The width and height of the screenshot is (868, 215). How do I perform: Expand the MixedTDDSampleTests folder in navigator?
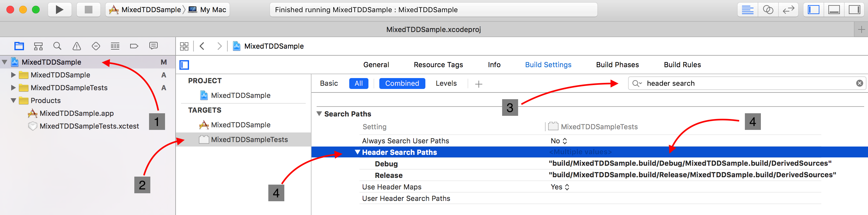[13, 88]
